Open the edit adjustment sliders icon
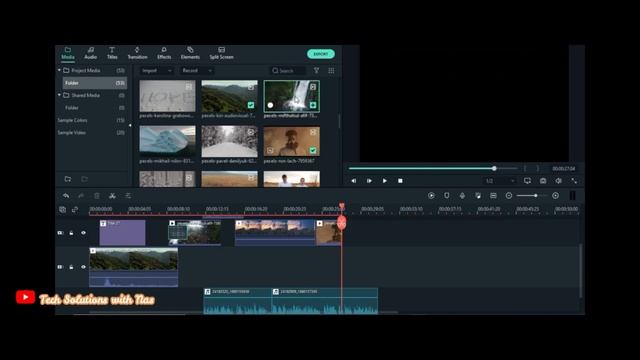This screenshot has width=640, height=360. [x=128, y=196]
